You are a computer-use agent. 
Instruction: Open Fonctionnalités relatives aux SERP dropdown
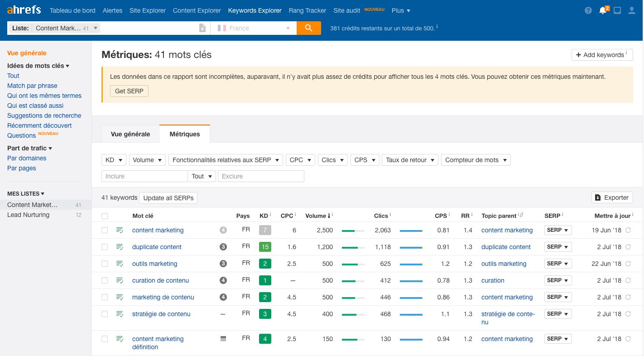[226, 160]
